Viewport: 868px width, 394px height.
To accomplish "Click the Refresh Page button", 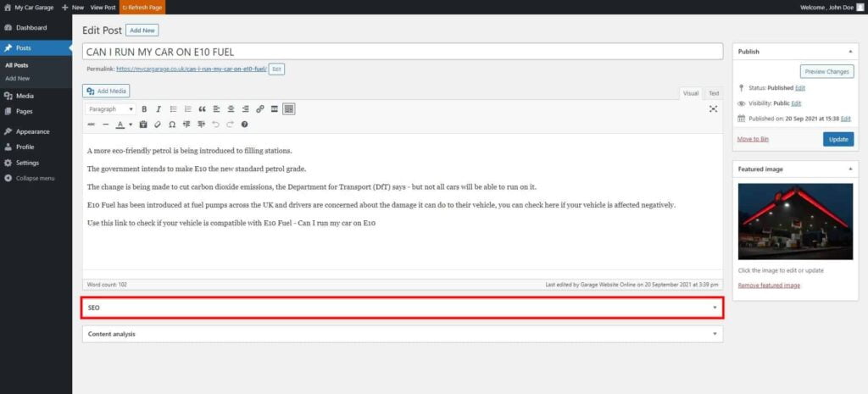I will point(142,7).
